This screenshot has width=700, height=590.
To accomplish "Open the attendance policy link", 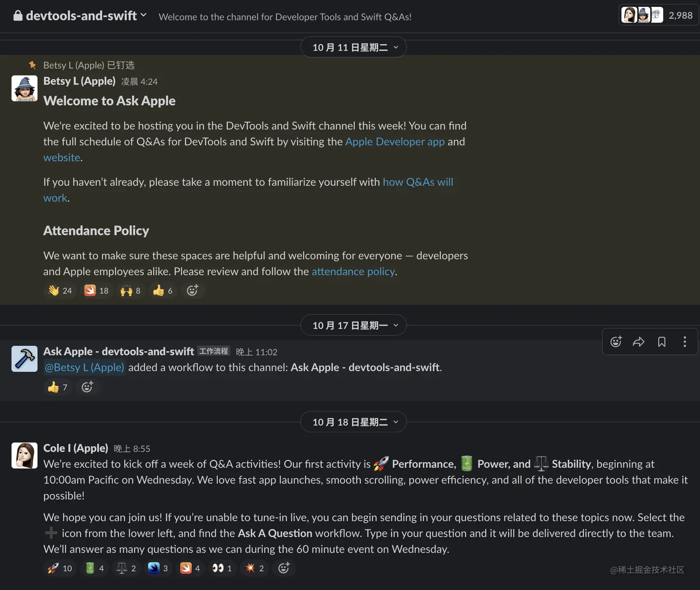I will (353, 271).
